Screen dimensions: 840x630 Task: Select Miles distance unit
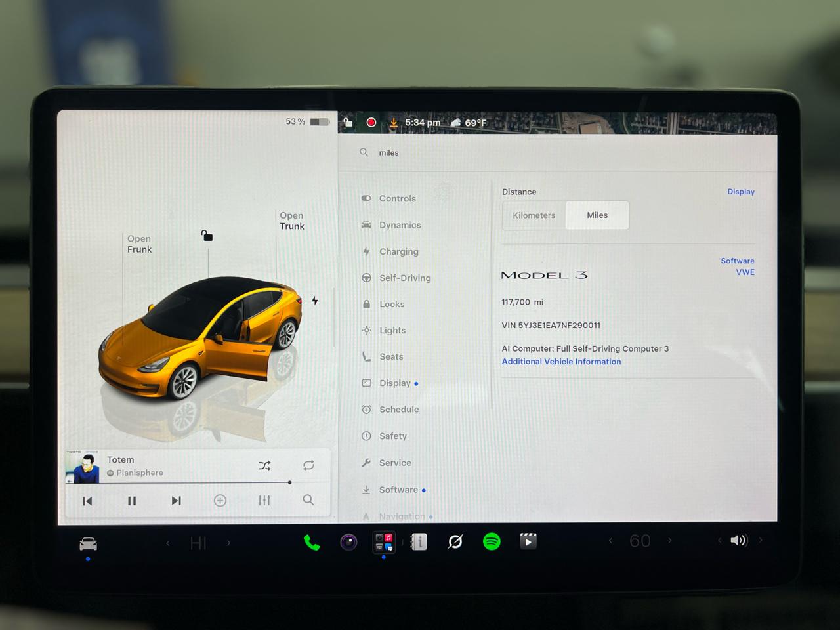point(597,215)
